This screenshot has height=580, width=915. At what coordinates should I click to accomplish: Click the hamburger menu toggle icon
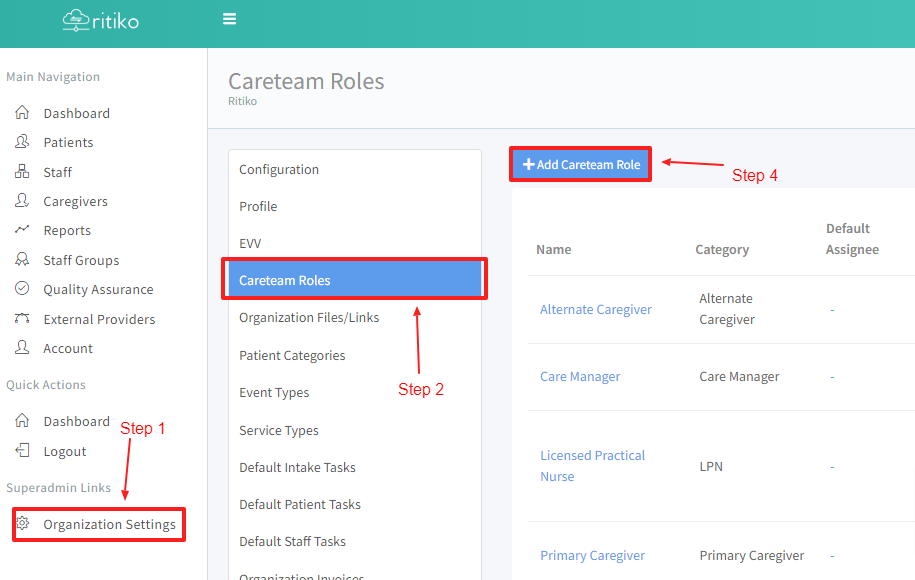[x=230, y=19]
